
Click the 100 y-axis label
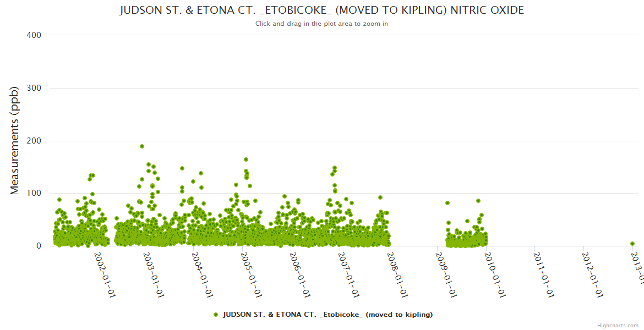click(34, 194)
